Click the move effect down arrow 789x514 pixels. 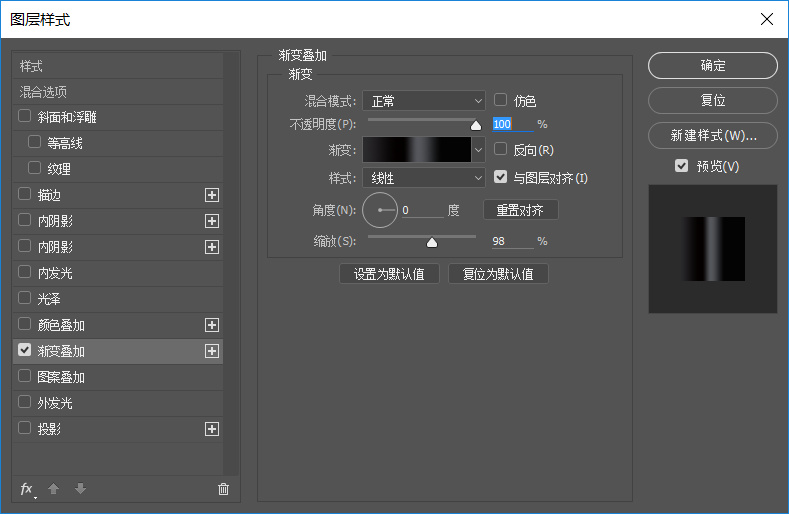80,489
